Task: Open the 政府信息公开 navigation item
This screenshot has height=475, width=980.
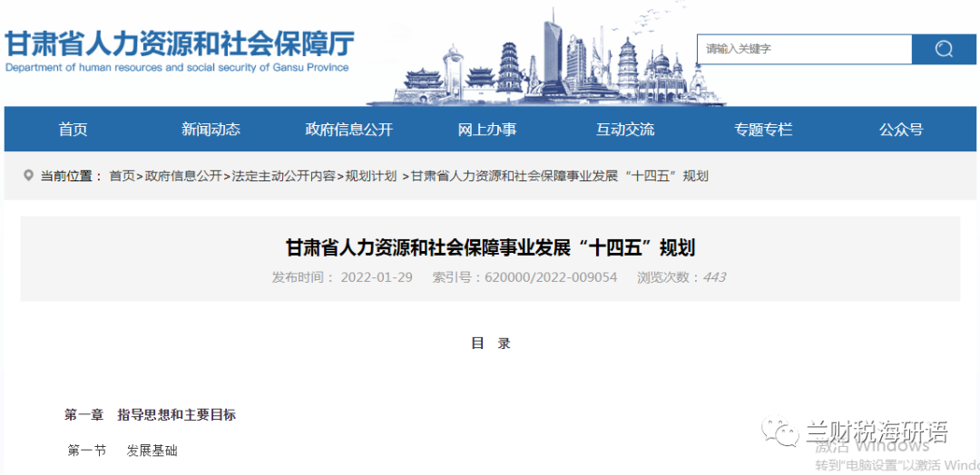Action: (x=348, y=130)
